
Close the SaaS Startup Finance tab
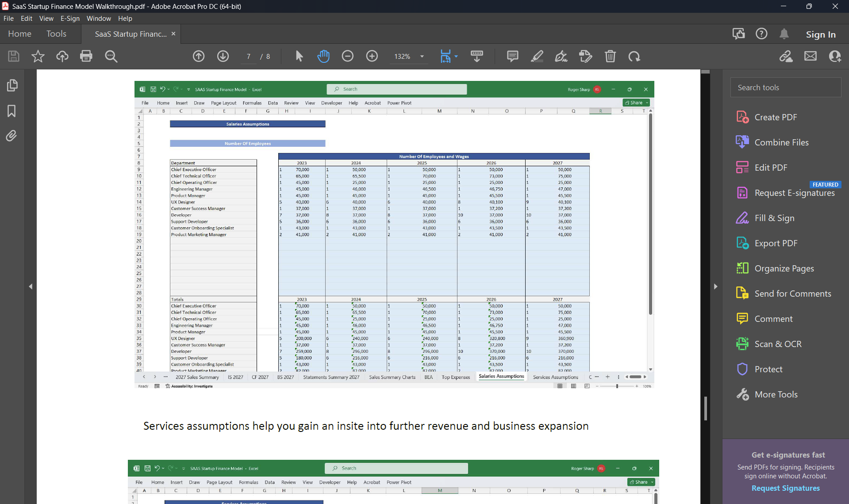pyautogui.click(x=173, y=34)
